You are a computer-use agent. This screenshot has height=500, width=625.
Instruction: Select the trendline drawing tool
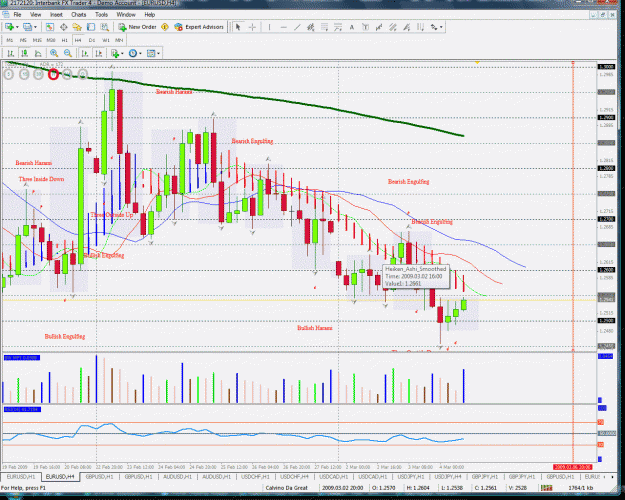click(297, 27)
